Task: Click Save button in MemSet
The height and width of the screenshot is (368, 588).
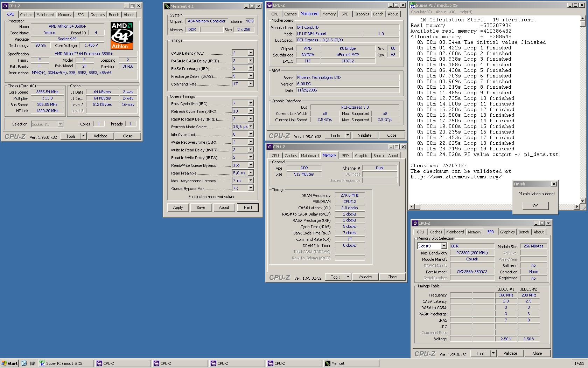Action: pyautogui.click(x=201, y=207)
